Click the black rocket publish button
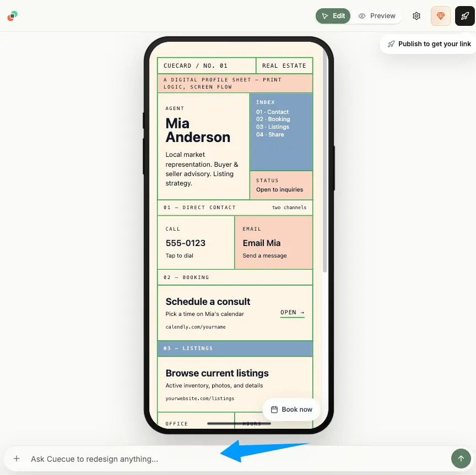Image resolution: width=476 pixels, height=475 pixels. coord(464,16)
